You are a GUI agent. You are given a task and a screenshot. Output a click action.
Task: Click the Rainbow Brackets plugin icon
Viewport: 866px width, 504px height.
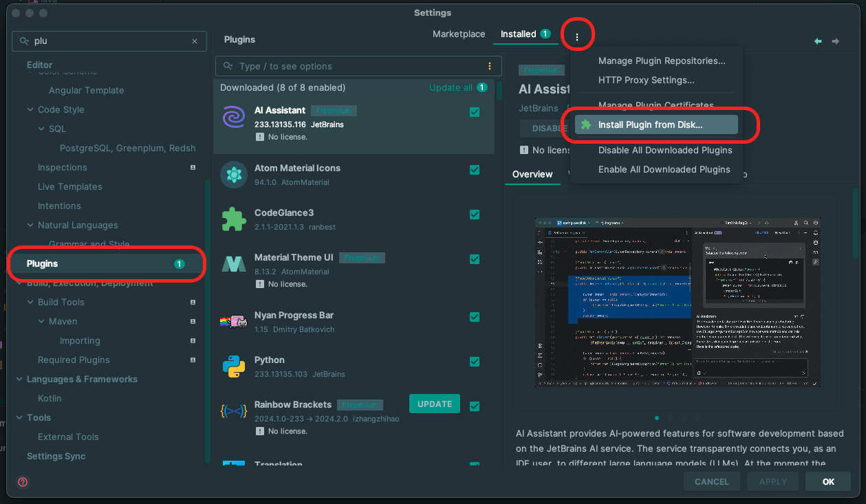pos(234,411)
